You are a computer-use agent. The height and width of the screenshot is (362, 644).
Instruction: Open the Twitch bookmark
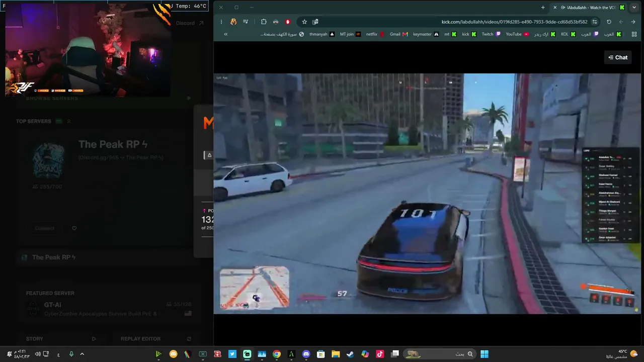[x=491, y=34]
